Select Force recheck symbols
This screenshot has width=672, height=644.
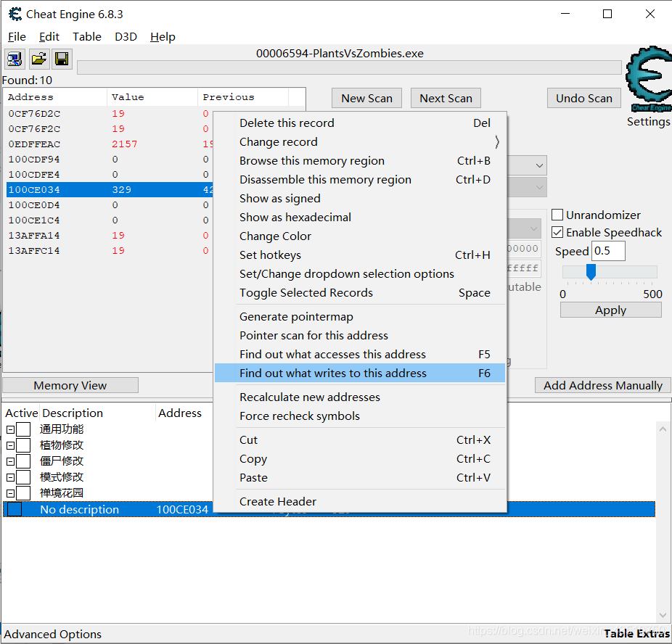pos(360,416)
